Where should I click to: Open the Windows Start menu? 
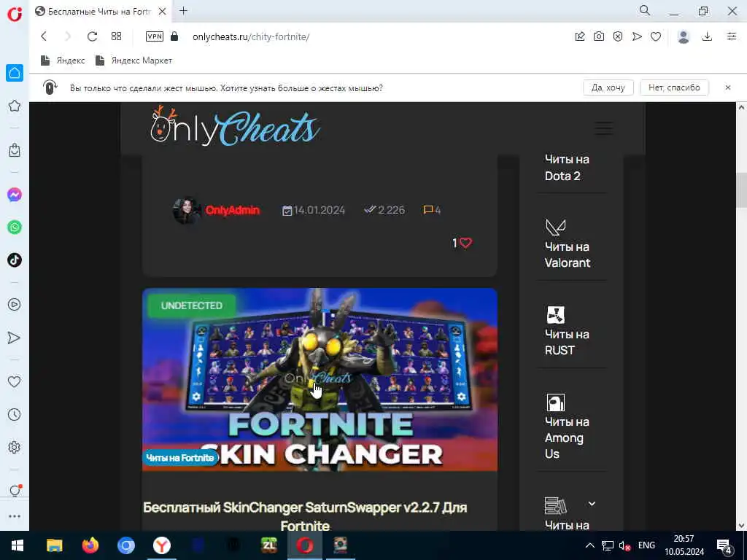[18, 545]
